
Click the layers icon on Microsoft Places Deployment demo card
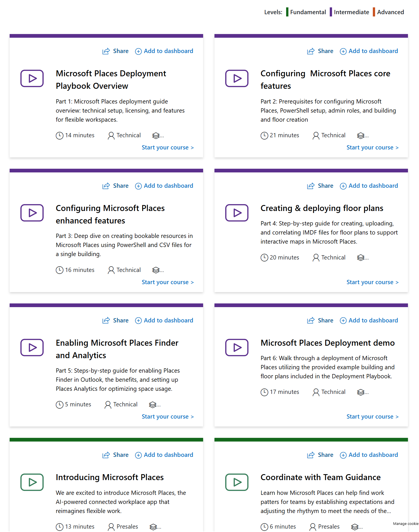click(361, 392)
